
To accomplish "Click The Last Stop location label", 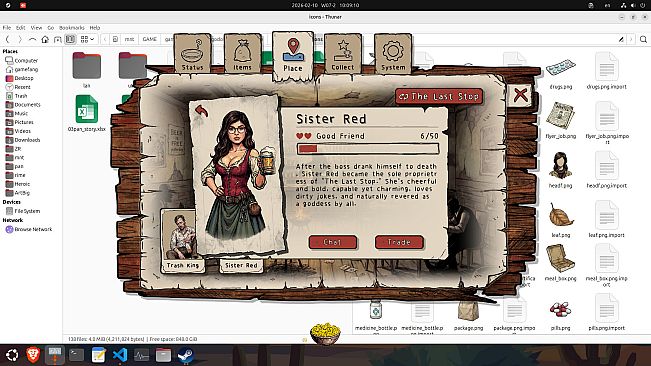I will tap(439, 96).
